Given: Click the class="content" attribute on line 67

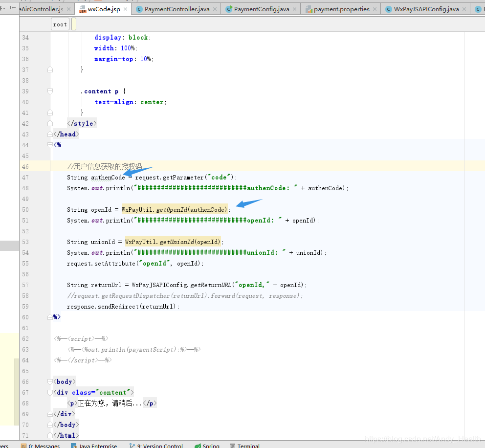Looking at the screenshot, I should [x=101, y=393].
